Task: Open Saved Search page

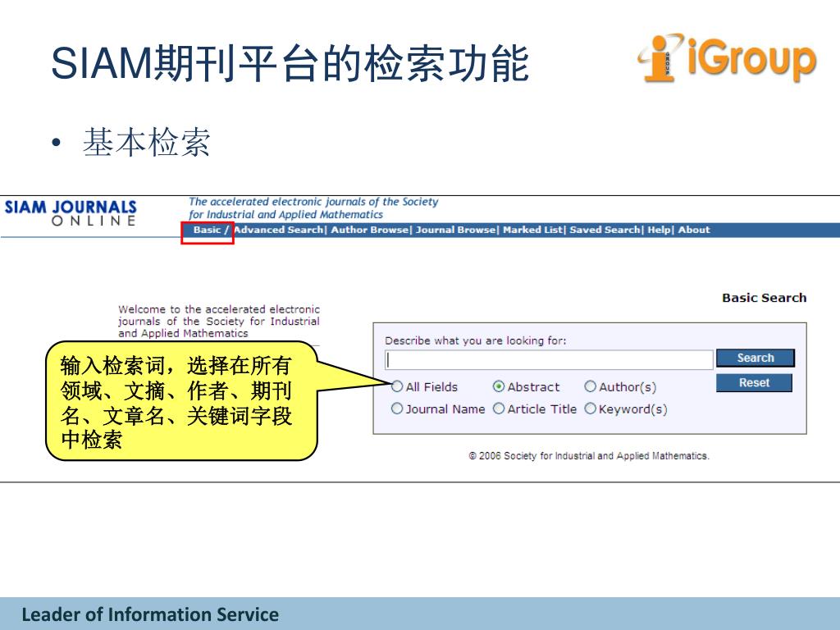Action: (605, 230)
